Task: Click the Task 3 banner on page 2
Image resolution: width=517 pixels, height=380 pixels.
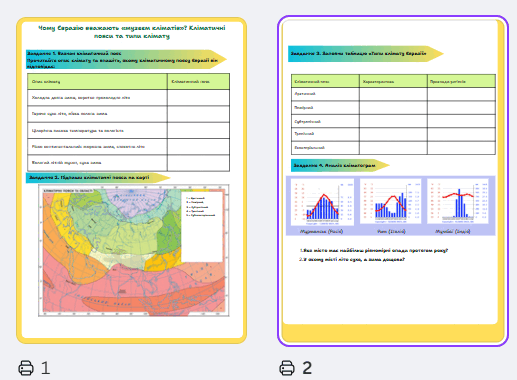Action: 366,54
